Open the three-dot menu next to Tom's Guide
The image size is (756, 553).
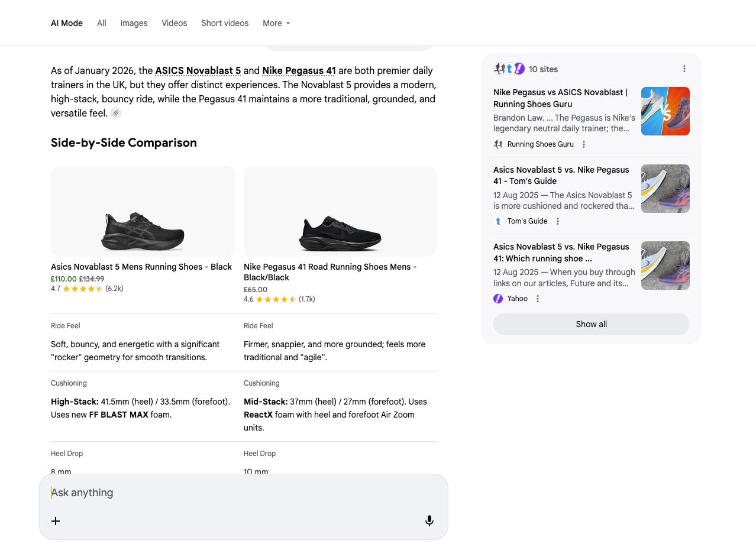click(558, 221)
